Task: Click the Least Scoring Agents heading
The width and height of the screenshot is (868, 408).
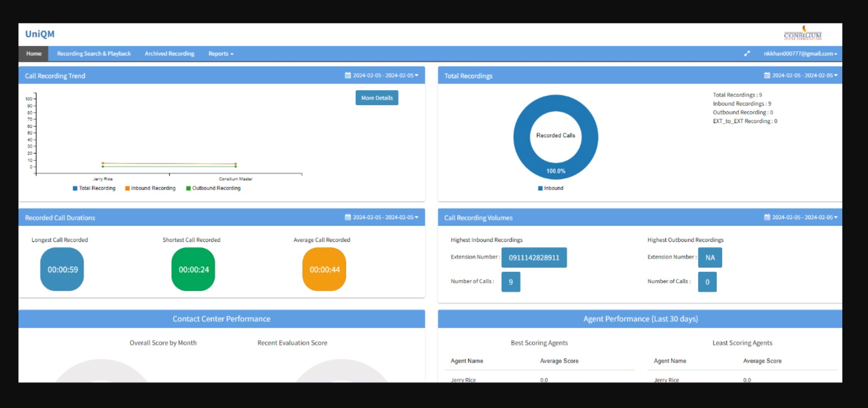Action: [742, 343]
